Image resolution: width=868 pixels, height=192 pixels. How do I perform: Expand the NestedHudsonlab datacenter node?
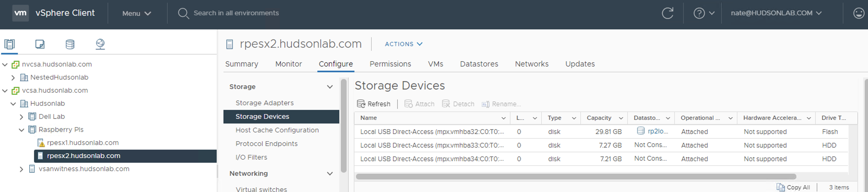click(x=13, y=77)
